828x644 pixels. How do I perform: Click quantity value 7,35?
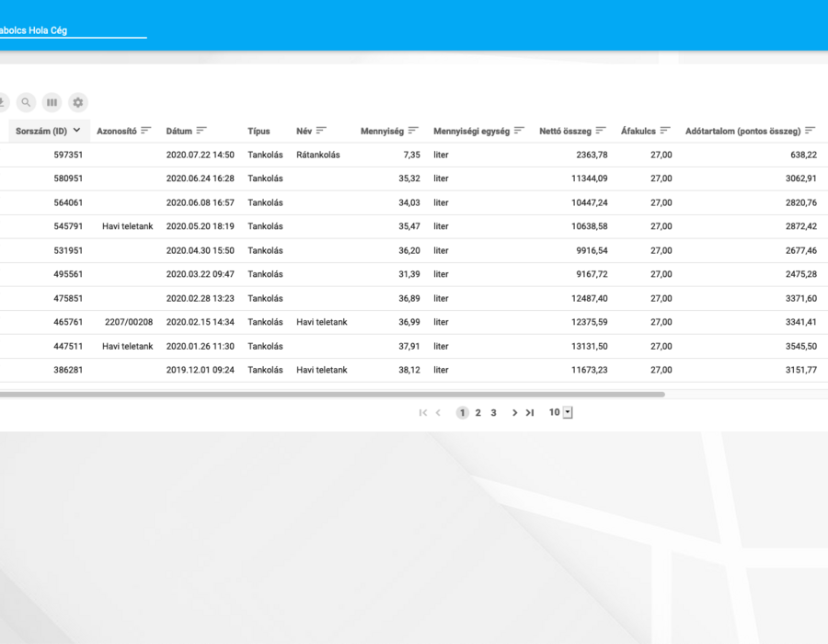(x=412, y=155)
